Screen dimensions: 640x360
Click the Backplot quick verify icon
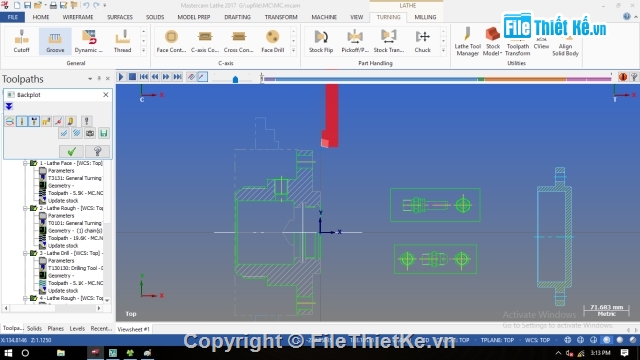coord(71,121)
